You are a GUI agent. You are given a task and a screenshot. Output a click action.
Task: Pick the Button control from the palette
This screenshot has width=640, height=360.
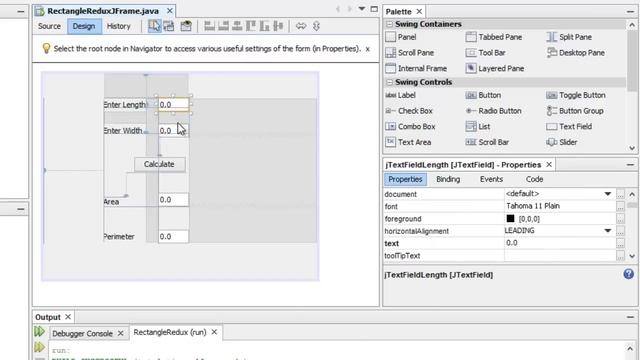point(483,95)
